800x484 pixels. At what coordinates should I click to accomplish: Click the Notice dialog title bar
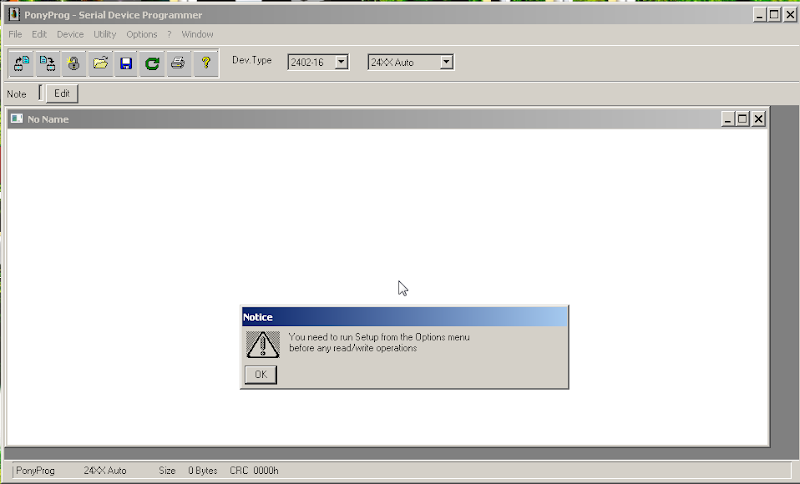click(x=405, y=317)
